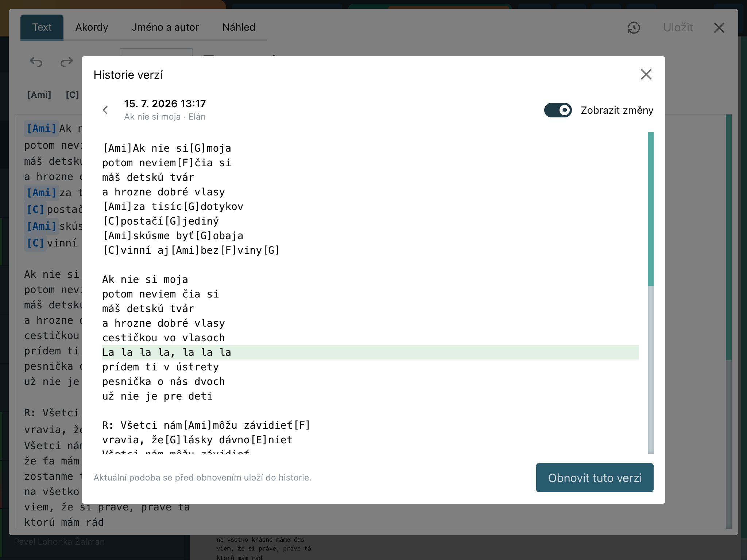
Task: Click note "Aktuální podoba se před obnovením uloží"
Action: (x=202, y=478)
